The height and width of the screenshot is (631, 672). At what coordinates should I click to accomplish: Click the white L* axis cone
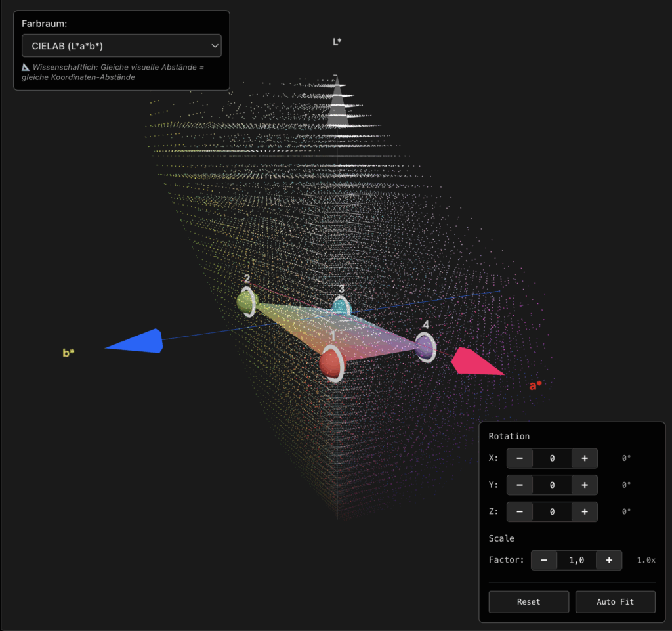[337, 105]
